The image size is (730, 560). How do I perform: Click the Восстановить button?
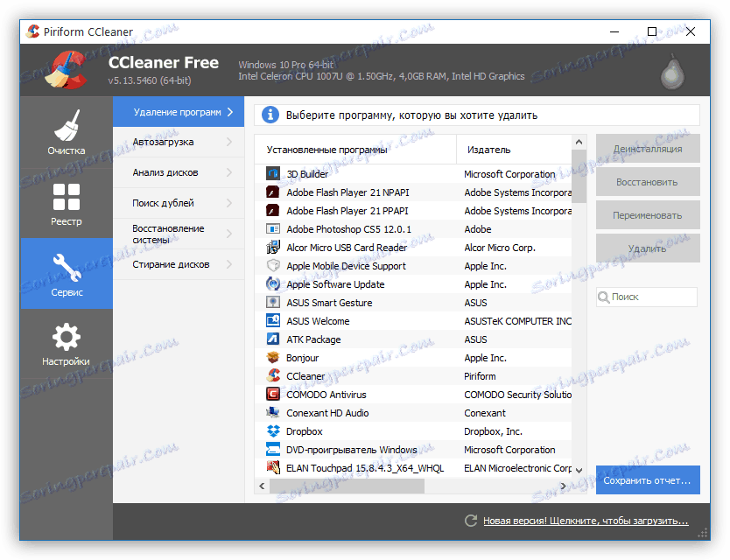click(x=648, y=182)
